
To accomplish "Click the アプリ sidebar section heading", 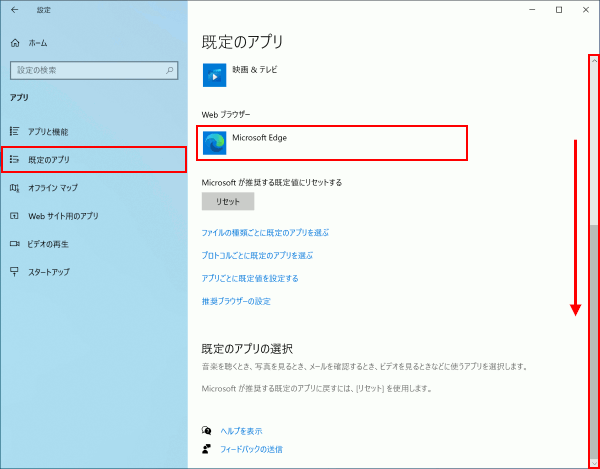I will [20, 98].
